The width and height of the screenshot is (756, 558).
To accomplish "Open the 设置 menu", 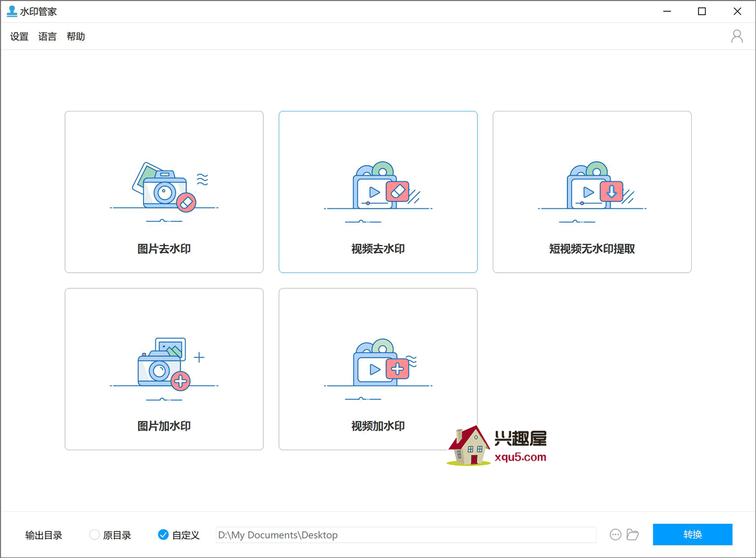I will coord(20,37).
